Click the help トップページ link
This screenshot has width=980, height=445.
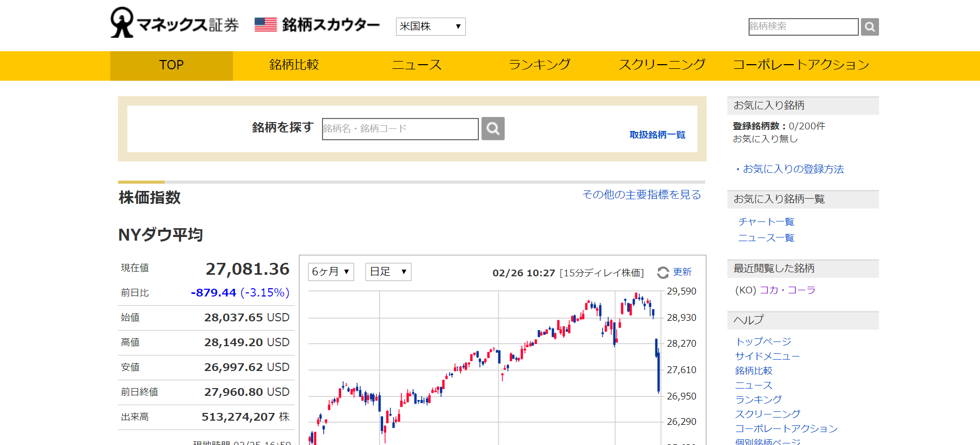[x=763, y=342]
